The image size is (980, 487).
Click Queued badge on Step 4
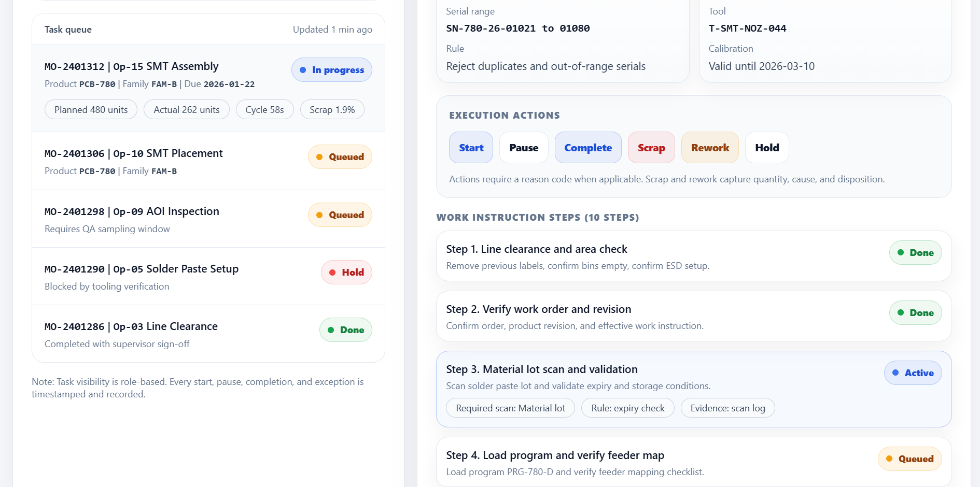click(909, 459)
